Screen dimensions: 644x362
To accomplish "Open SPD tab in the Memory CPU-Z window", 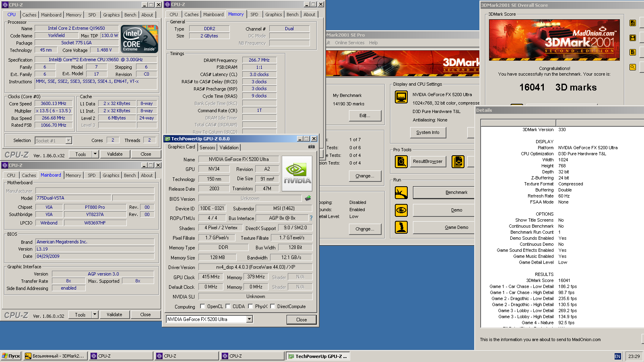I will [x=254, y=14].
